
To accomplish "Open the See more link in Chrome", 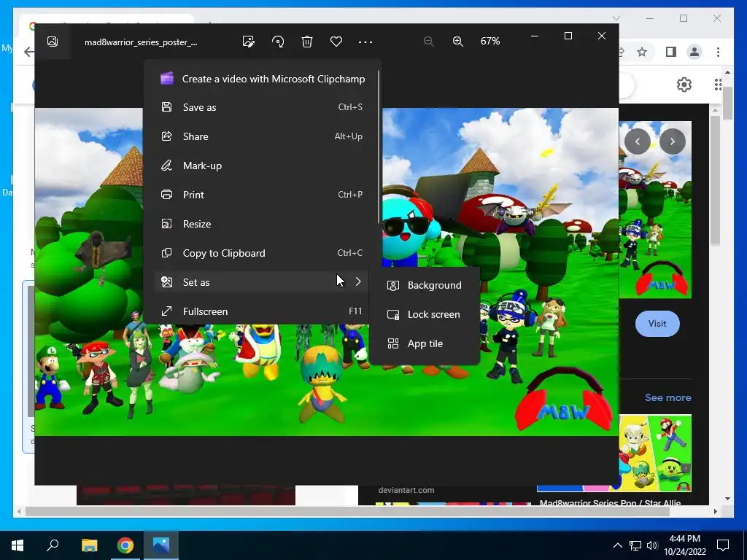I will pyautogui.click(x=667, y=397).
